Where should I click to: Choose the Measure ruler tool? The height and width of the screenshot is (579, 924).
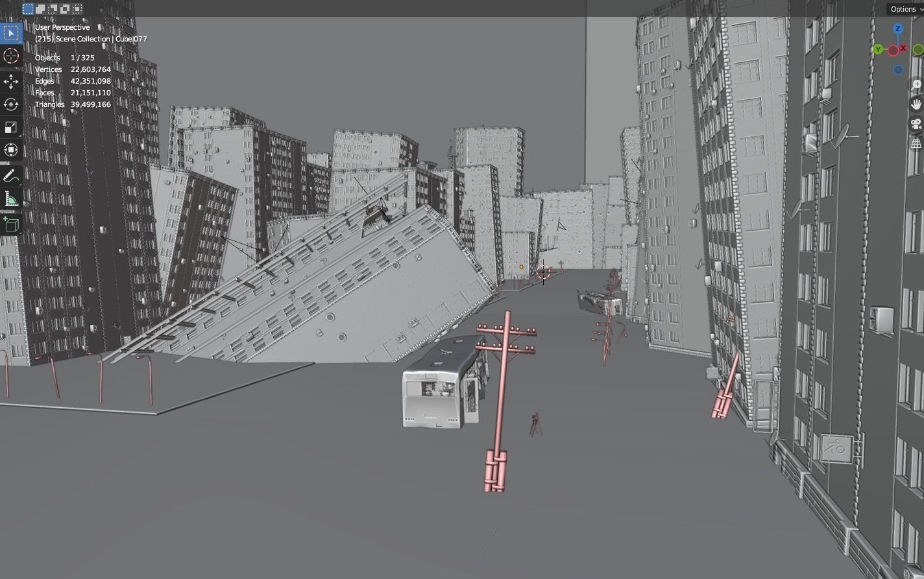(11, 199)
